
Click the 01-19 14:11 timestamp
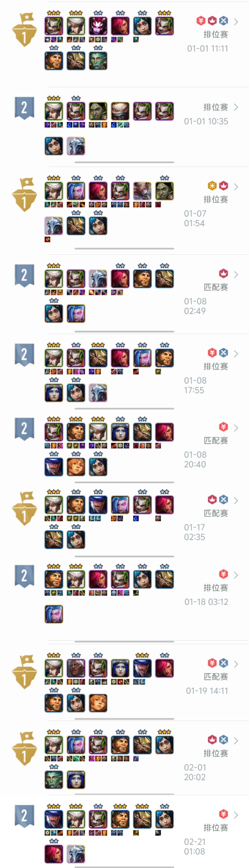coord(207,691)
